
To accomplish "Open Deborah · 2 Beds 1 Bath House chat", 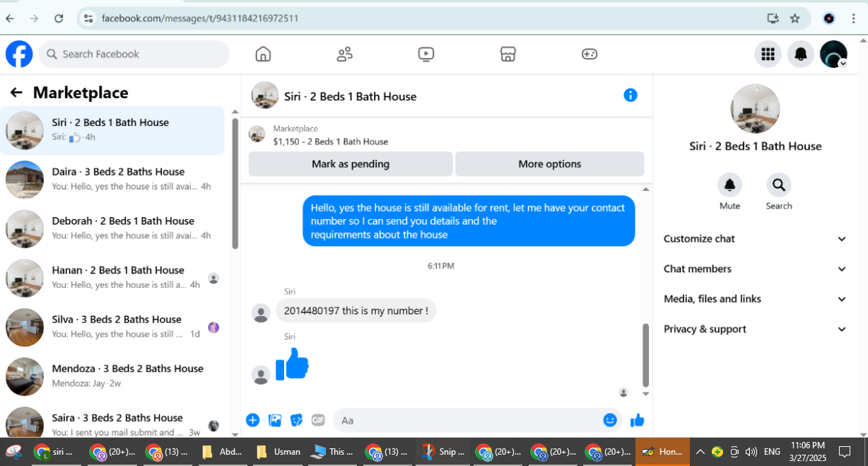I will [112, 228].
